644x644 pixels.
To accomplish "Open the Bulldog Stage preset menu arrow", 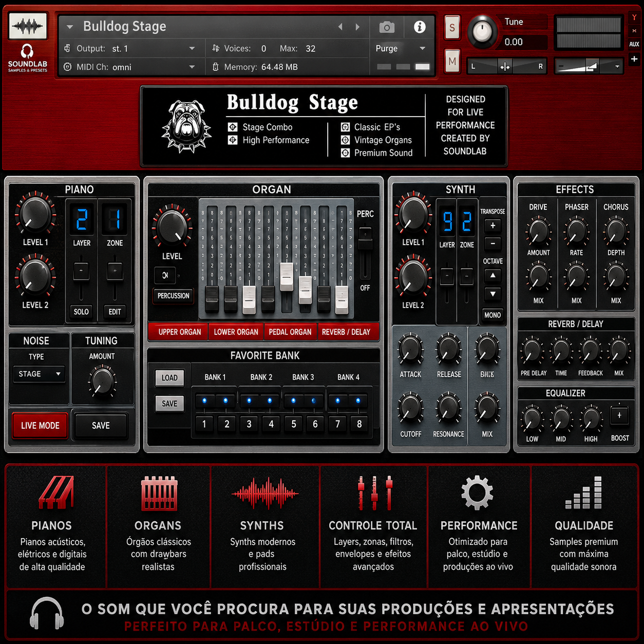I will pos(70,27).
